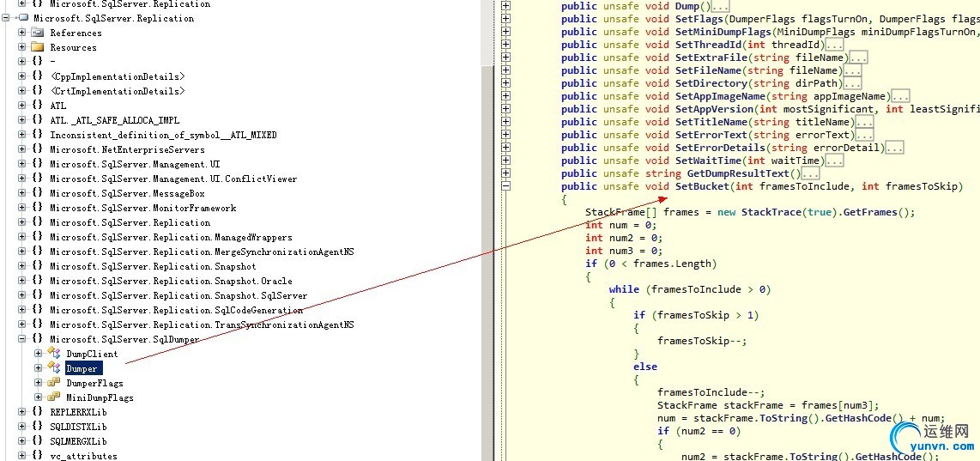Follow the StackTrace type link
Screen dimensions: 980x461
[771, 212]
